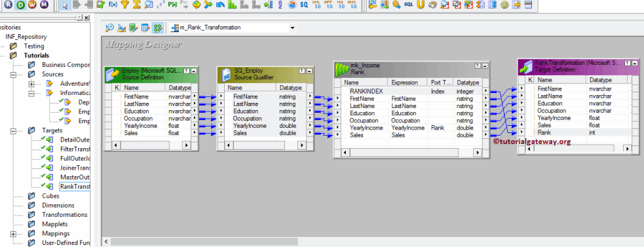The width and height of the screenshot is (644, 247).
Task: Collapse the Informatica source node
Action: 31,93
